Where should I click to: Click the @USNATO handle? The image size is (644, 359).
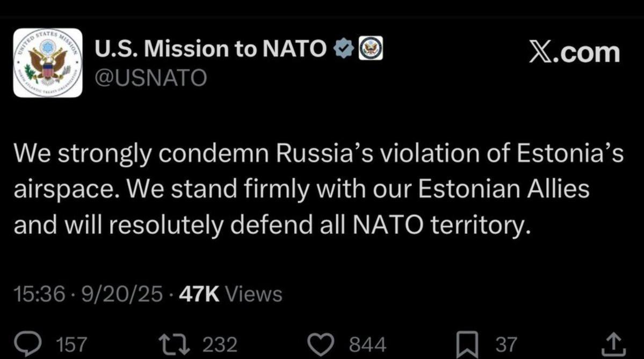(x=151, y=78)
